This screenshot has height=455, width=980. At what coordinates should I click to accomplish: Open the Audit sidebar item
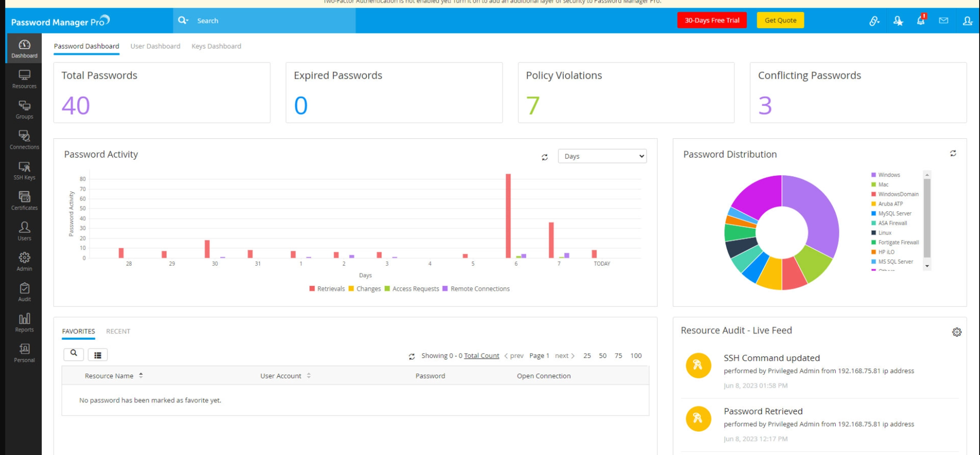coord(24,292)
